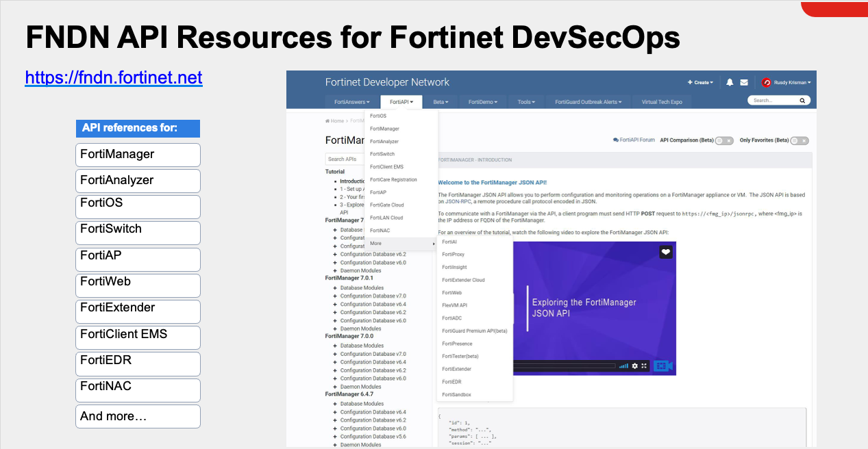Choose FortiGuard Premium API(beta) entry
The image size is (868, 449).
pyautogui.click(x=475, y=331)
